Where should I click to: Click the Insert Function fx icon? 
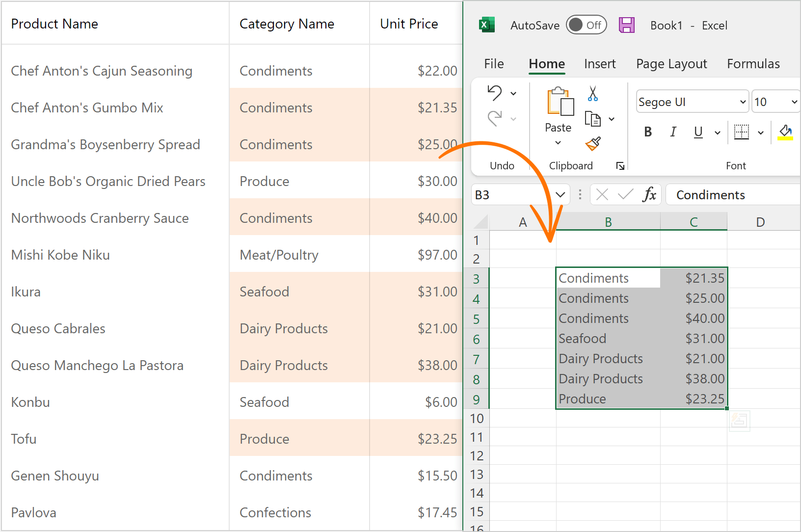(649, 195)
